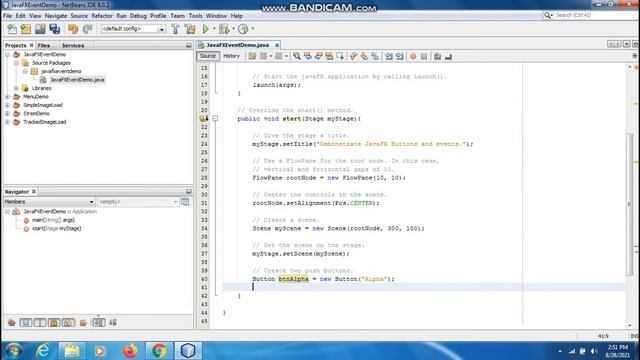Close the Projects panel tab
Screen dimensions: 640x360
point(31,45)
